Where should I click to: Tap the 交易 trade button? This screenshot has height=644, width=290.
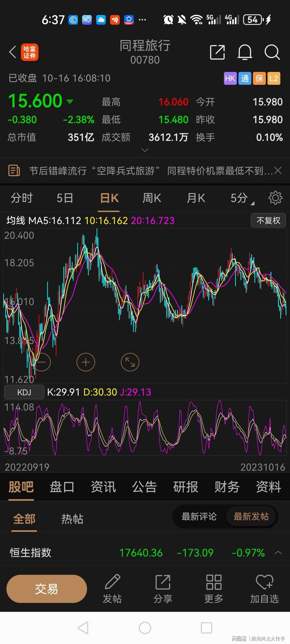coord(47,589)
